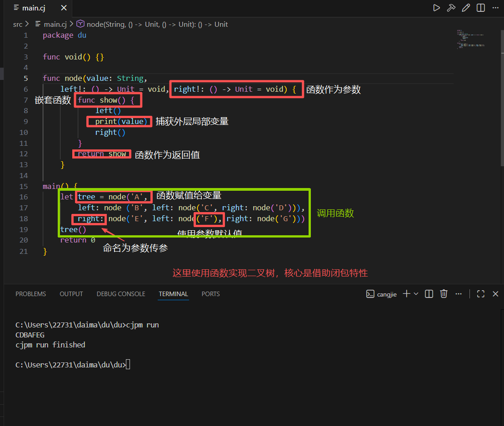
Task: Open the PORTS panel tab
Action: point(210,294)
